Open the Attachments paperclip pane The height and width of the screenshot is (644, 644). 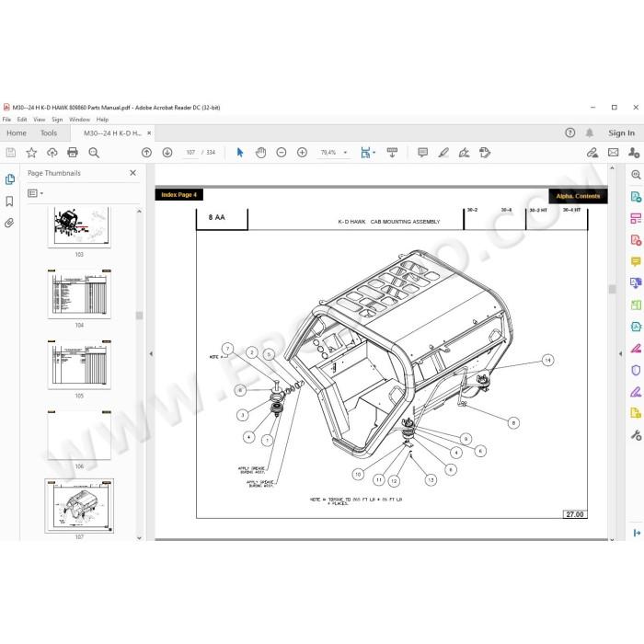(x=9, y=223)
